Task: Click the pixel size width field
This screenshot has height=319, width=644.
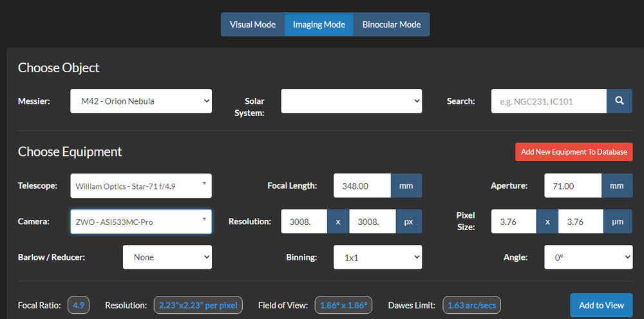Action: [x=513, y=222]
